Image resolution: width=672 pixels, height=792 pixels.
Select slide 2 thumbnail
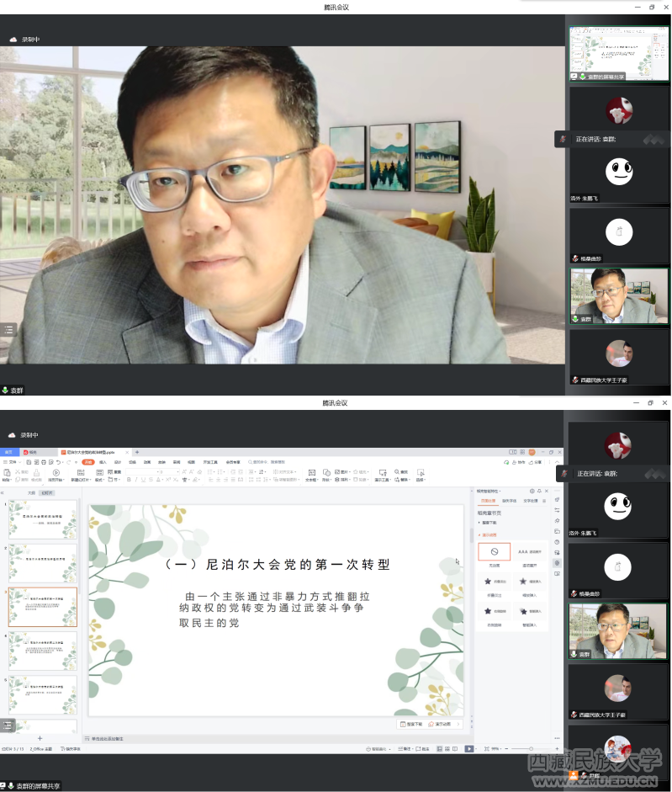[43, 563]
